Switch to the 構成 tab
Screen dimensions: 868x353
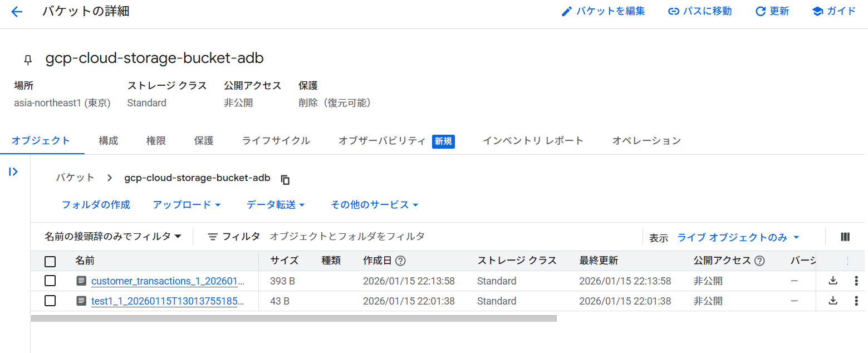coord(108,141)
